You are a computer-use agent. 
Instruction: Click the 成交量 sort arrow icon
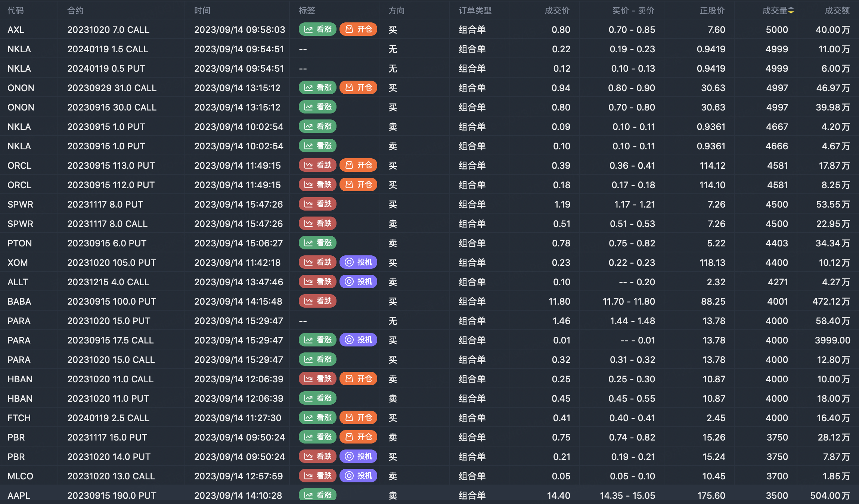pyautogui.click(x=791, y=10)
